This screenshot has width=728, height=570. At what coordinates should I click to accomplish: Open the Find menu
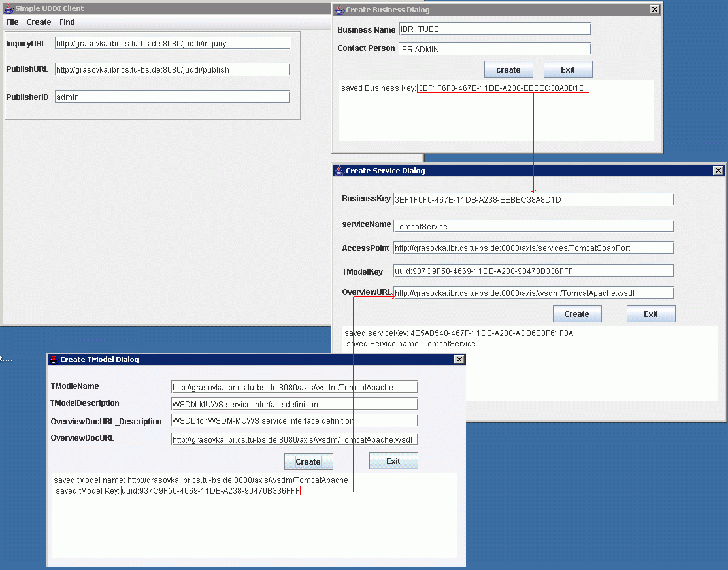point(67,22)
